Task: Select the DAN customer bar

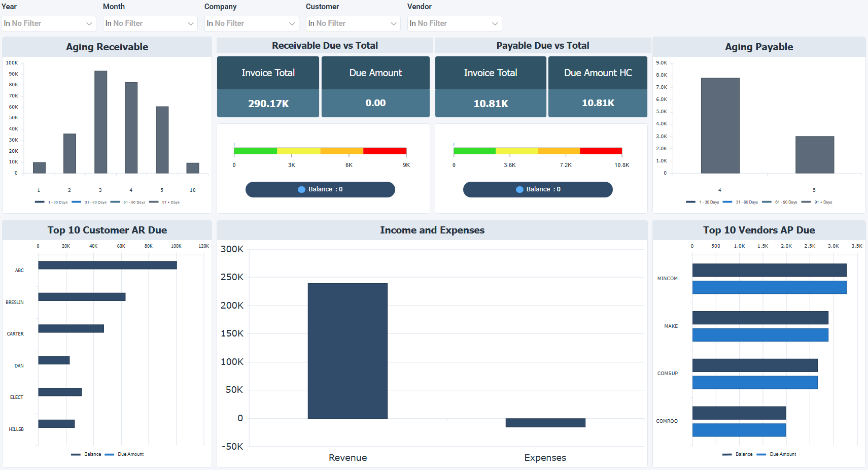Action: coord(54,360)
